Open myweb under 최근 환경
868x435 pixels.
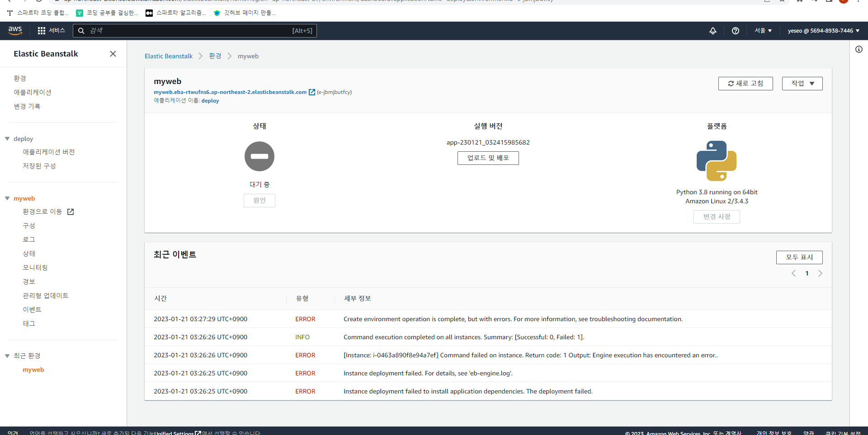point(33,370)
